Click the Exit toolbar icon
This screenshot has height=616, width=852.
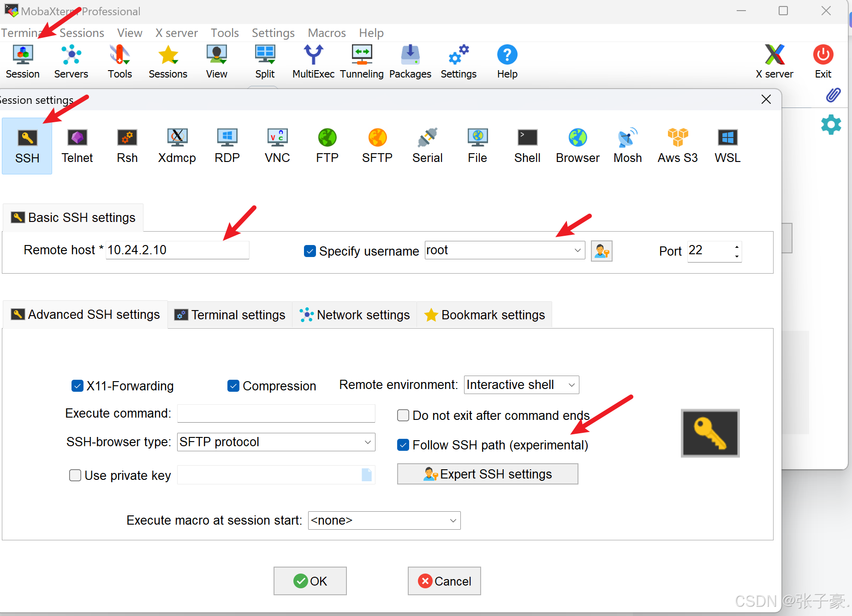point(823,62)
